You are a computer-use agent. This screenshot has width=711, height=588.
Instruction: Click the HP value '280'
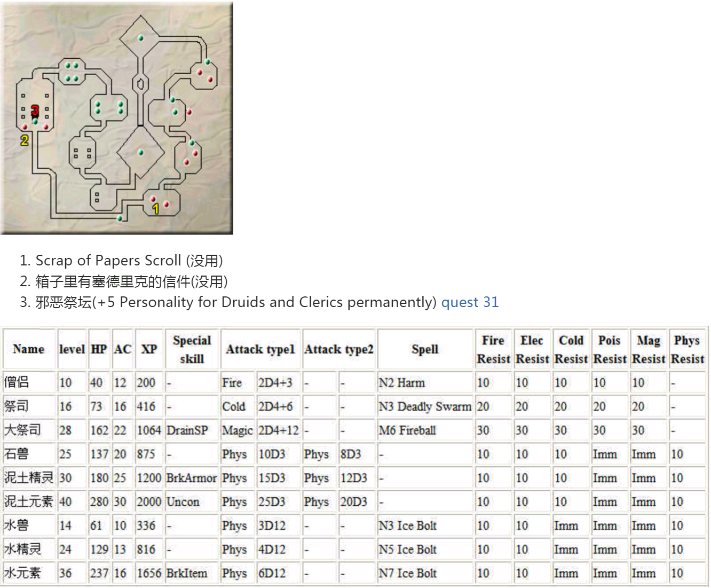[x=99, y=501]
